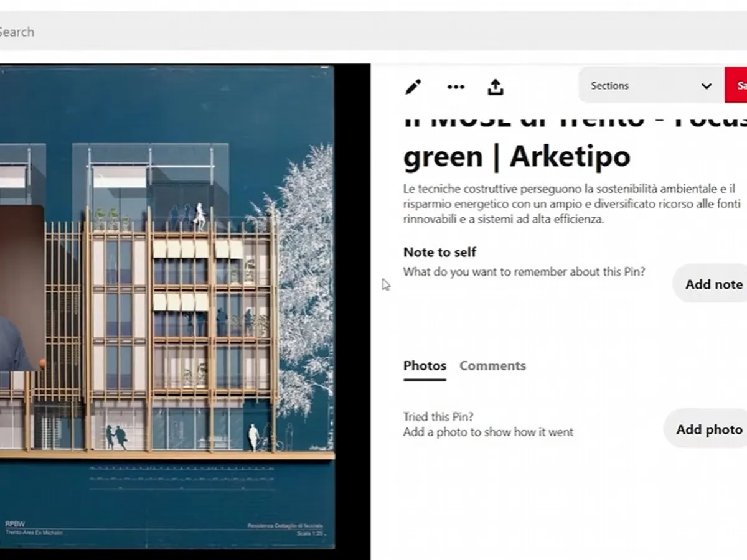
Task: Click the webcam overlay on the image
Action: 20,287
